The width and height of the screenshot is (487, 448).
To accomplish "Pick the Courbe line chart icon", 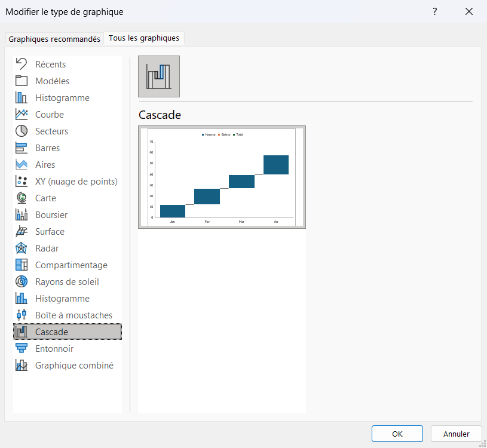I will click(22, 114).
